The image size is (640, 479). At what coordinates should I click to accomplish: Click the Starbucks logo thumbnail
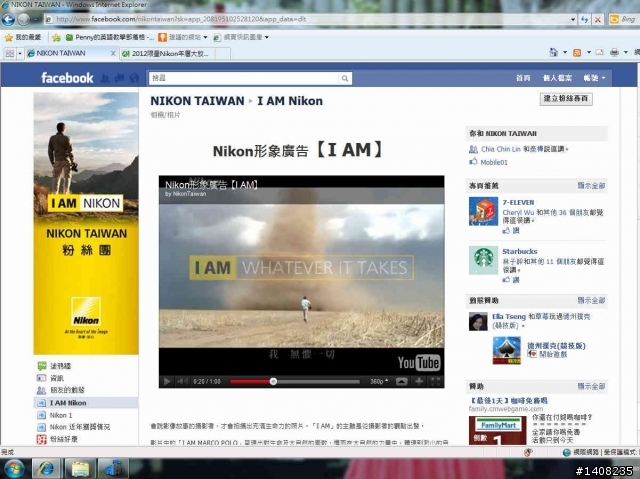click(x=483, y=260)
